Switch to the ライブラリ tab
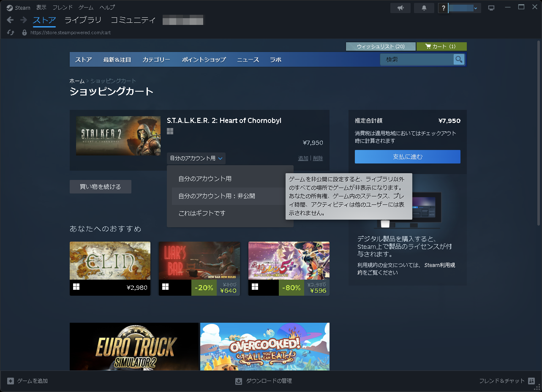This screenshot has height=392, width=542. tap(83, 20)
